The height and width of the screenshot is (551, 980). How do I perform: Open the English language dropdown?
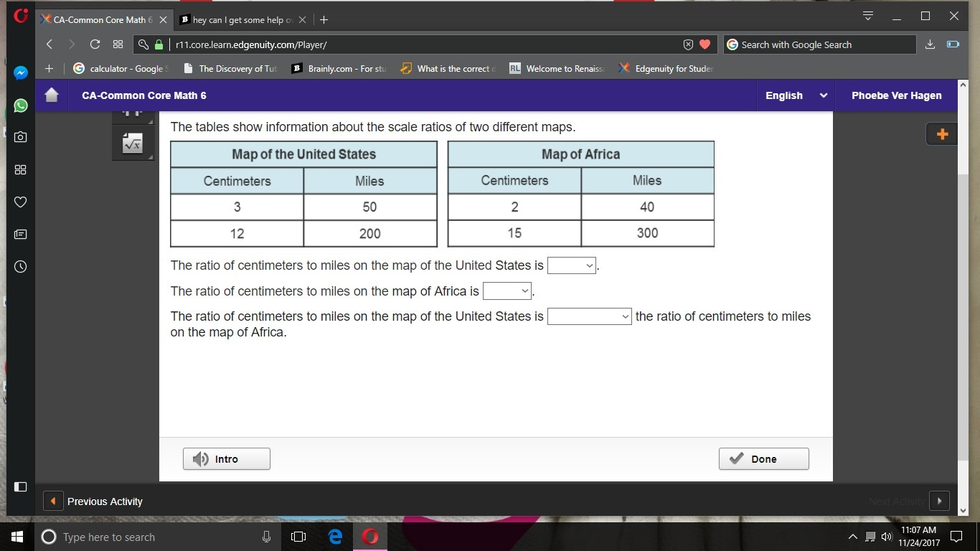point(796,95)
